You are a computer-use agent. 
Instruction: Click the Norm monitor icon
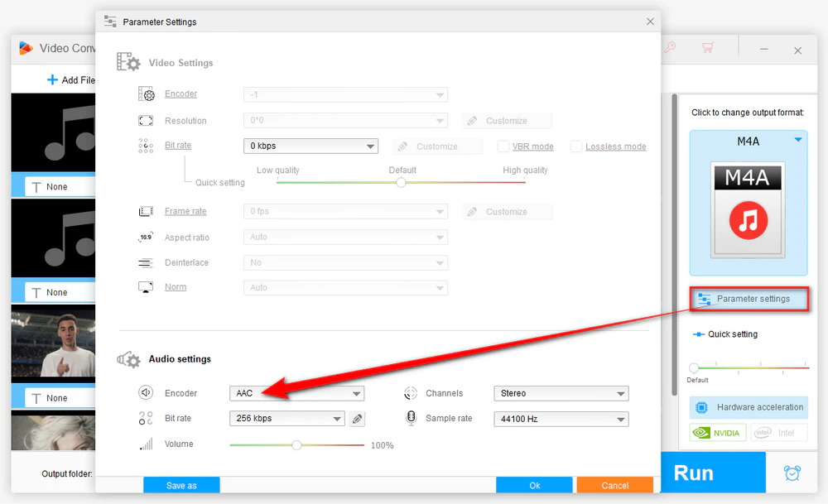tap(146, 287)
